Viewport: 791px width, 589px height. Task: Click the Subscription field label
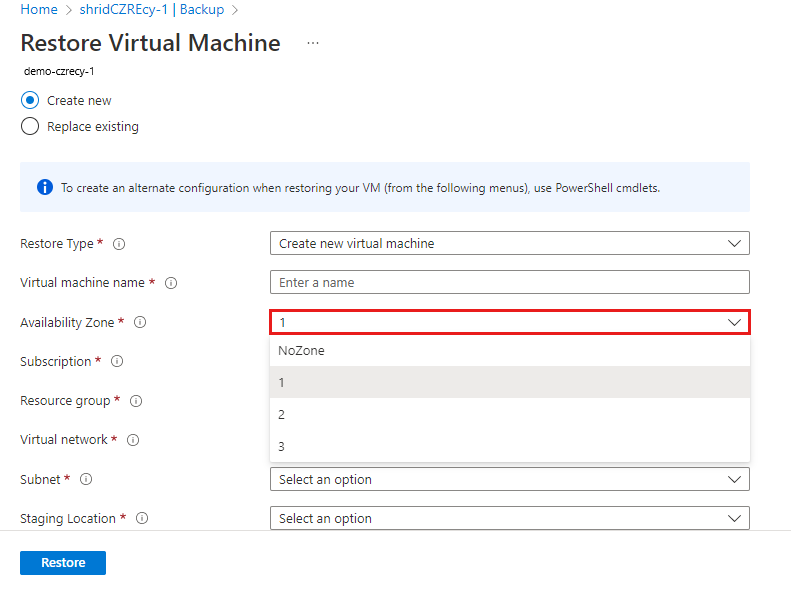coord(55,362)
